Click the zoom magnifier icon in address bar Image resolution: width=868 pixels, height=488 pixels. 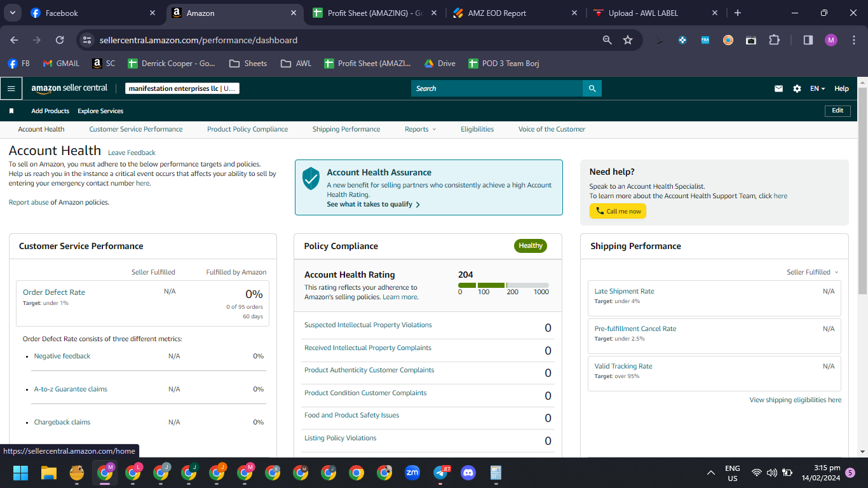[607, 40]
